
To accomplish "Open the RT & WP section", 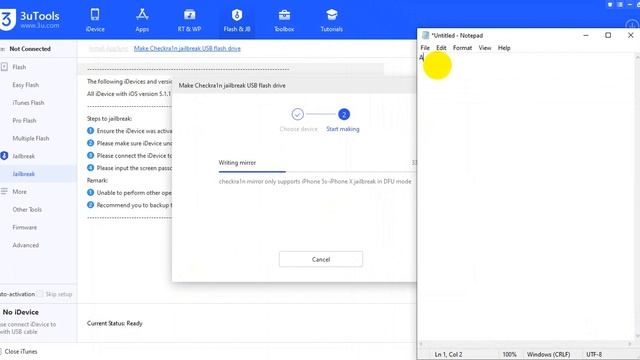I will pyautogui.click(x=189, y=20).
